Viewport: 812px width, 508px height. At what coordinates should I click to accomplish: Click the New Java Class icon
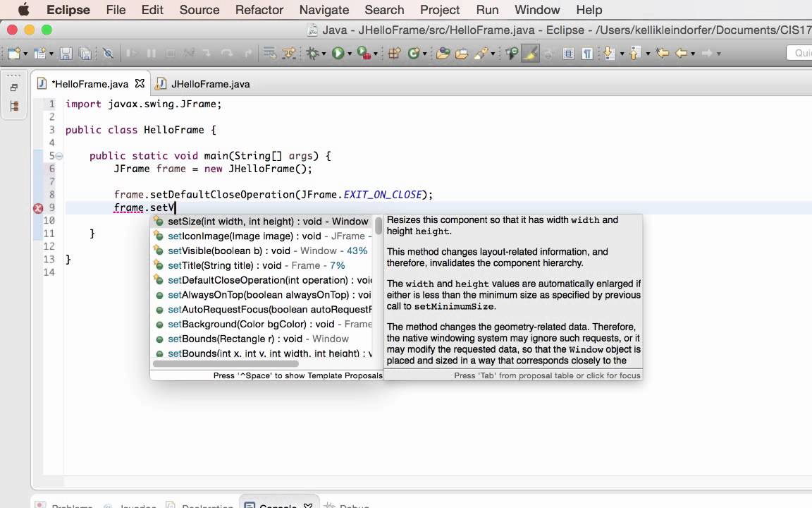(x=414, y=53)
